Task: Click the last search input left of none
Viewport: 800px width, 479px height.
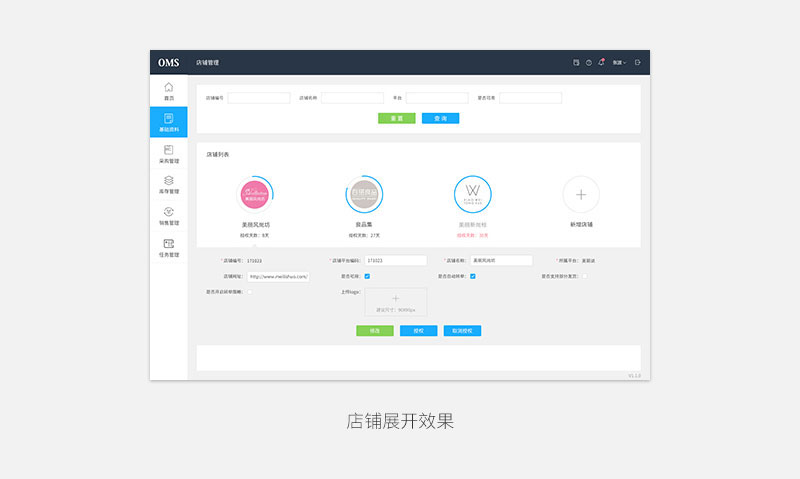Action: [531, 98]
